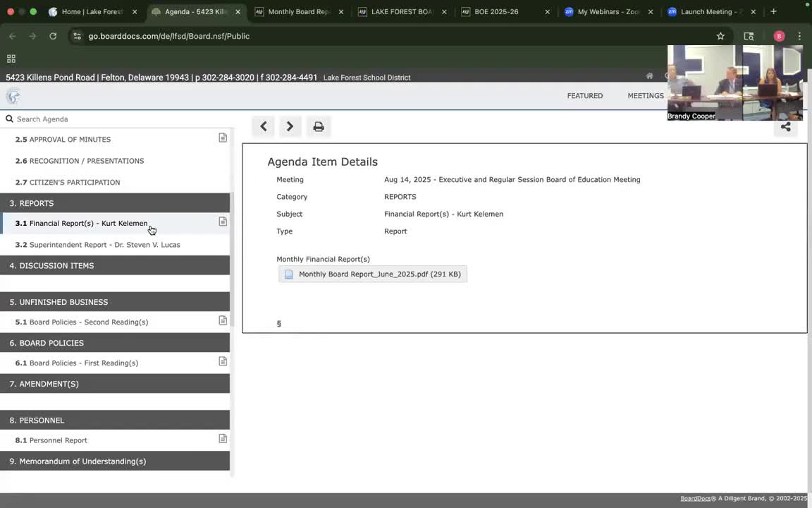The image size is (812, 508).
Task: Click the previous agenda item arrow
Action: click(264, 126)
